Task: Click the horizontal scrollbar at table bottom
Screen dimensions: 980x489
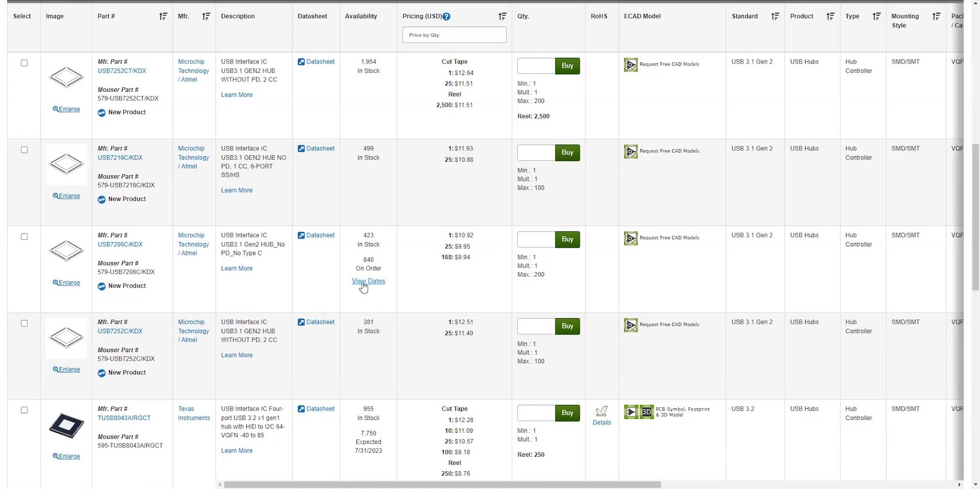Action: 442,485
